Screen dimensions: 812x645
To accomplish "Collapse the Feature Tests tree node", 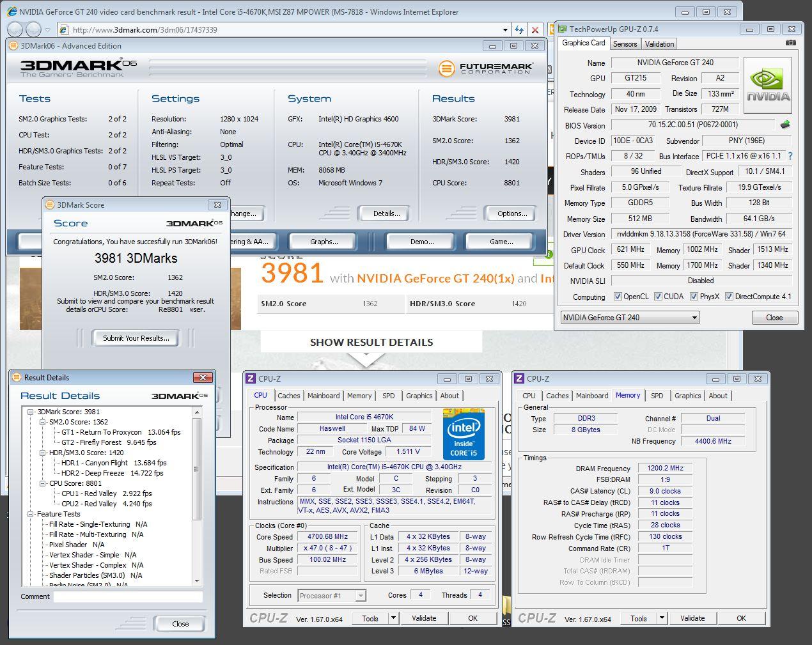I will (31, 514).
